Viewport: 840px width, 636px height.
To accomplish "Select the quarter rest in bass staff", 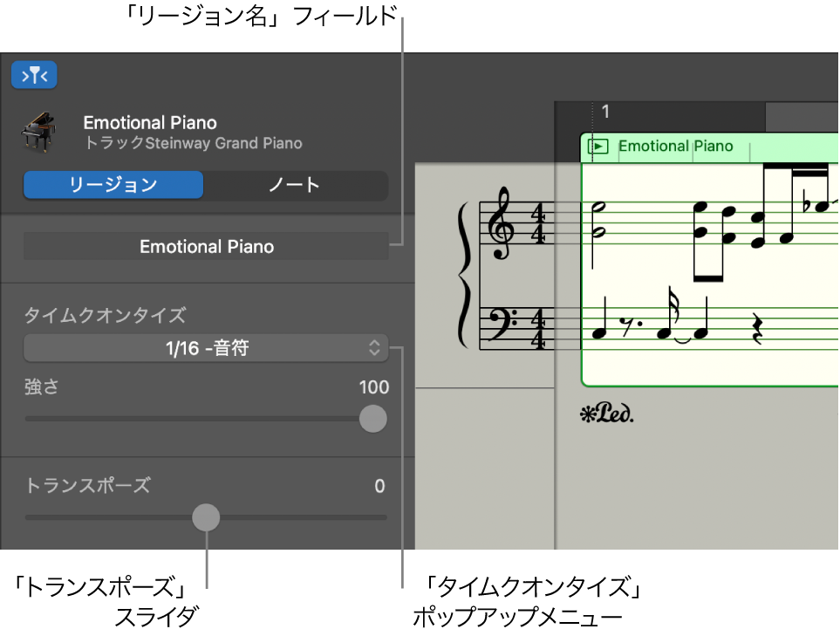I will pos(757,328).
